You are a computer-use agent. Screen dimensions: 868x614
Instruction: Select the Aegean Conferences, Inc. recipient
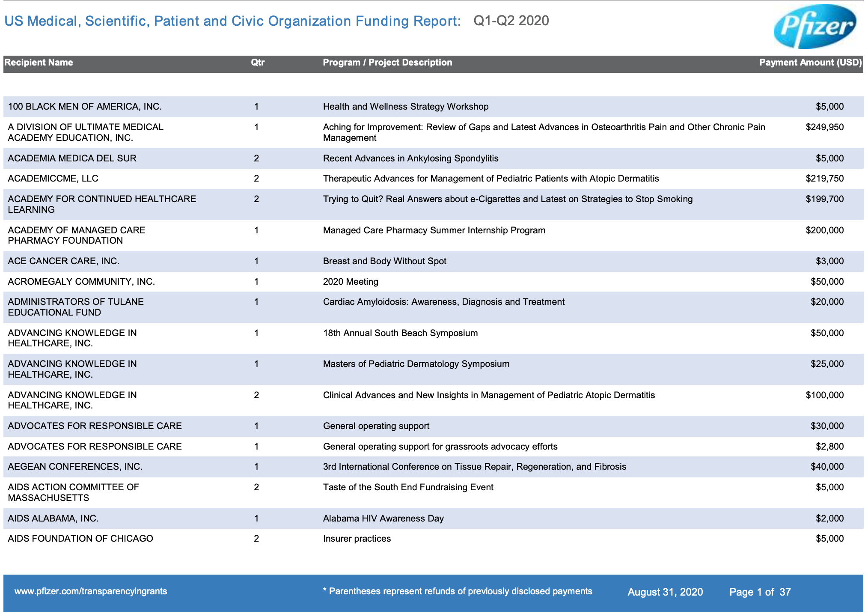click(75, 467)
